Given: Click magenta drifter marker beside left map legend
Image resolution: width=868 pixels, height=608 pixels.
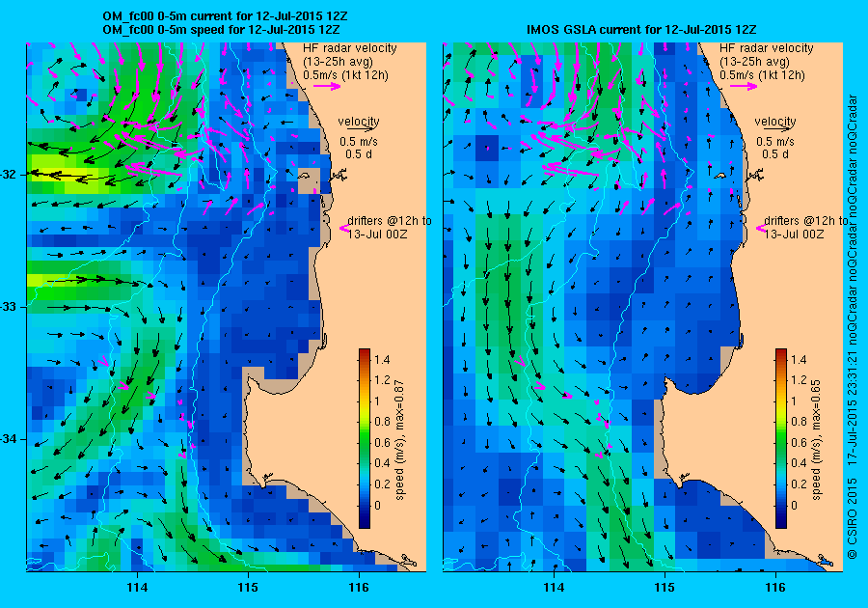Looking at the screenshot, I should (343, 228).
